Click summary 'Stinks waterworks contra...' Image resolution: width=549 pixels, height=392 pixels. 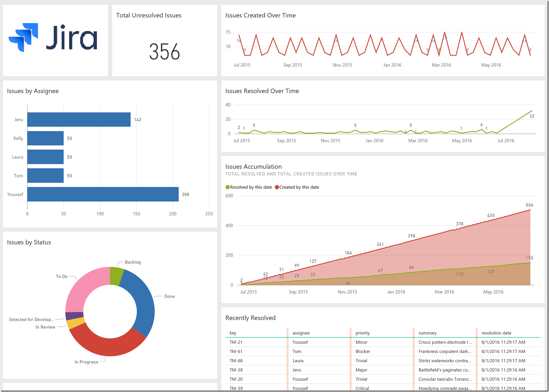(445, 361)
